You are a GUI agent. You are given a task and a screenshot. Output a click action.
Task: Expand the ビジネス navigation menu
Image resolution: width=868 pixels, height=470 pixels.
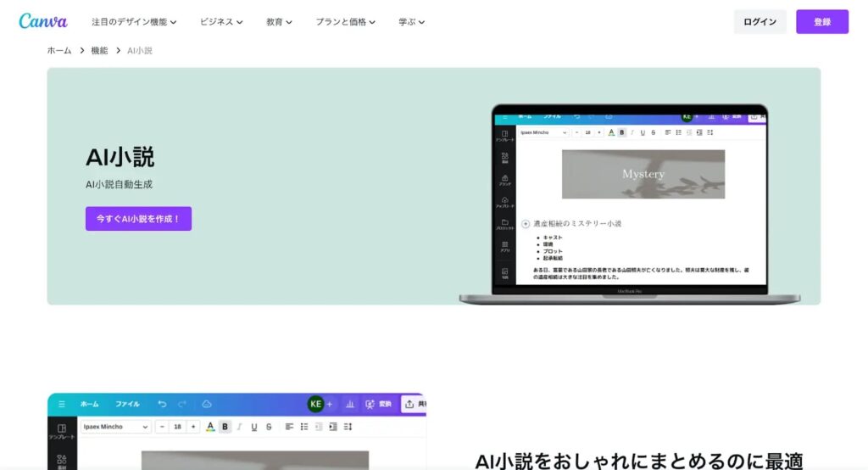tap(221, 21)
